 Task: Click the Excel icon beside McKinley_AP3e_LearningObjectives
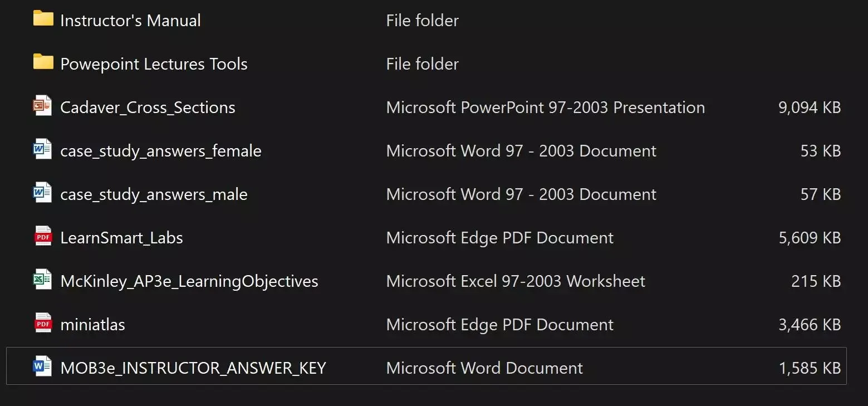point(43,280)
